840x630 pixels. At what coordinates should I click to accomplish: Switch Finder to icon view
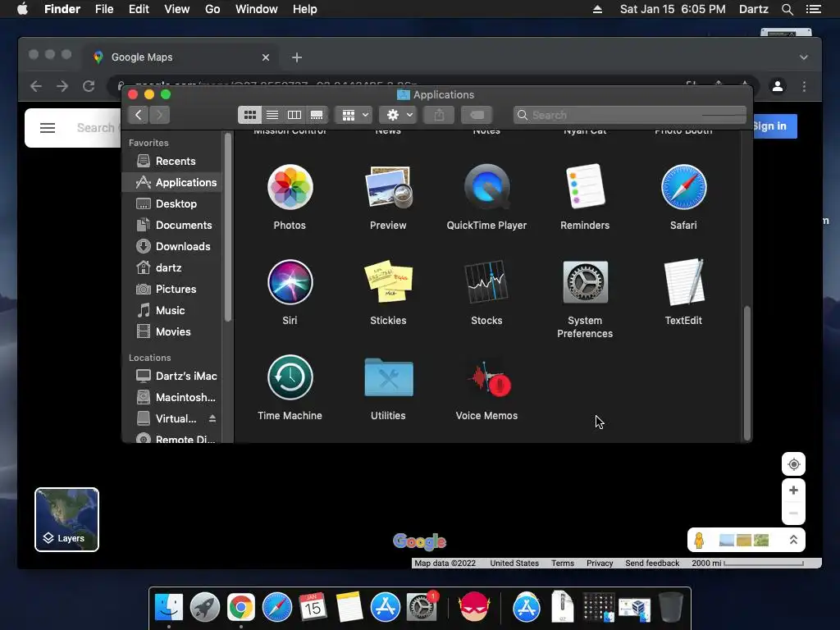pyautogui.click(x=249, y=115)
